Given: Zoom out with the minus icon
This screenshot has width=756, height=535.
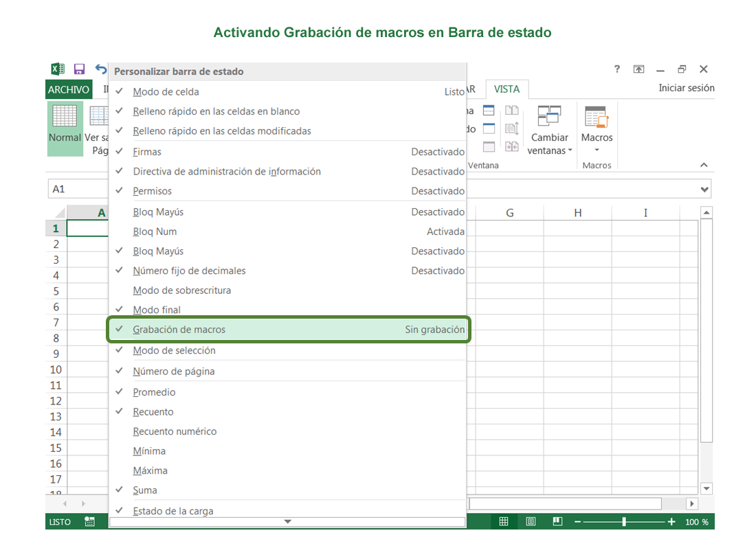Looking at the screenshot, I should [x=577, y=521].
